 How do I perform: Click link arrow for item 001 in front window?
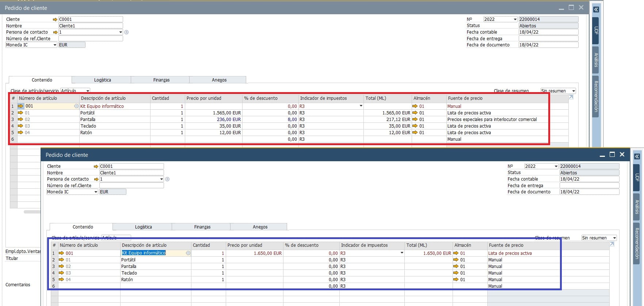[61, 253]
